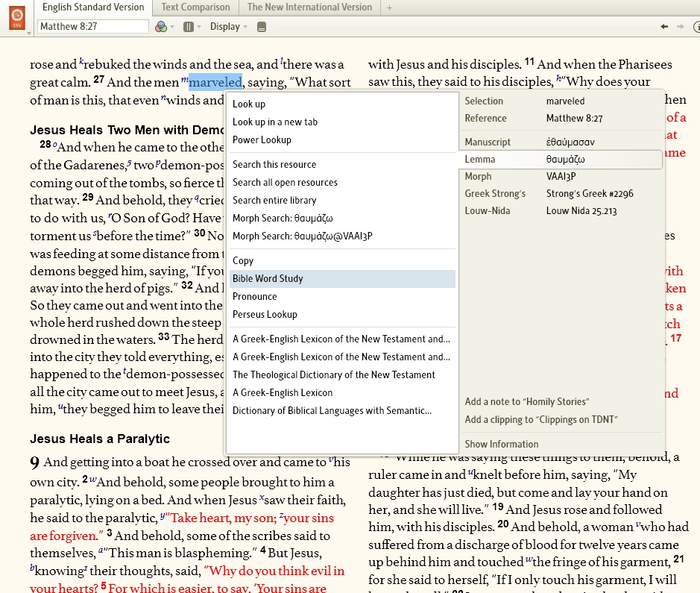
Task: Switch to The New International Version tab
Action: [309, 7]
